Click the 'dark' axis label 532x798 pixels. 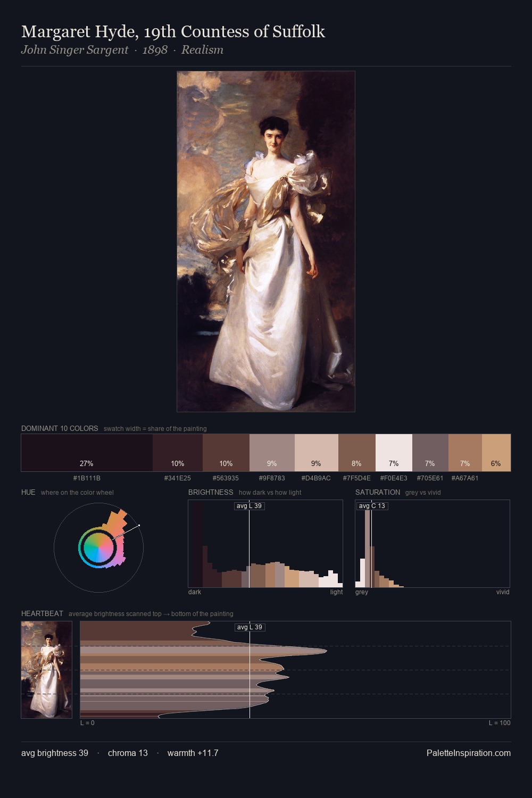(x=195, y=592)
